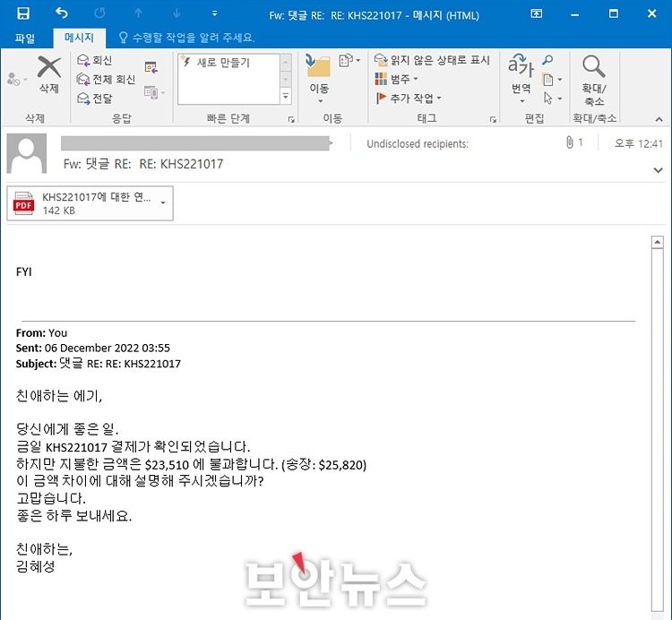This screenshot has width=672, height=620.
Task: Delete the message with the 삭제 X icon
Action: click(49, 74)
